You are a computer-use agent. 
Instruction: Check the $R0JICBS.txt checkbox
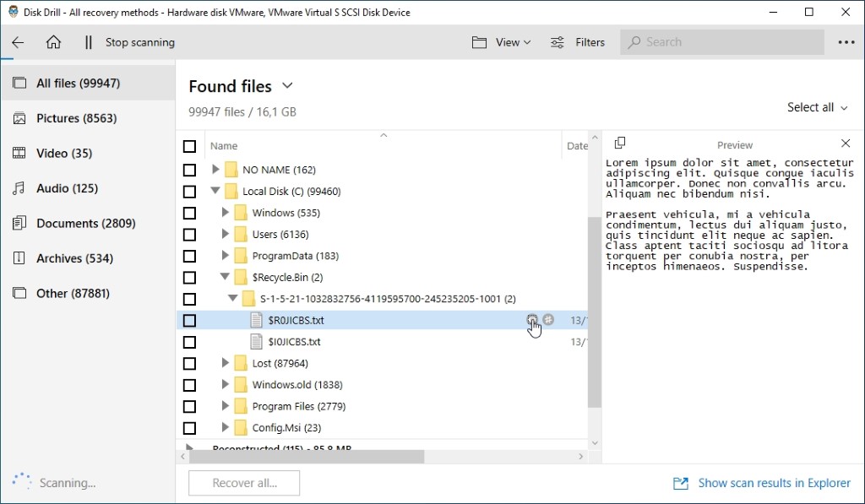tap(189, 320)
